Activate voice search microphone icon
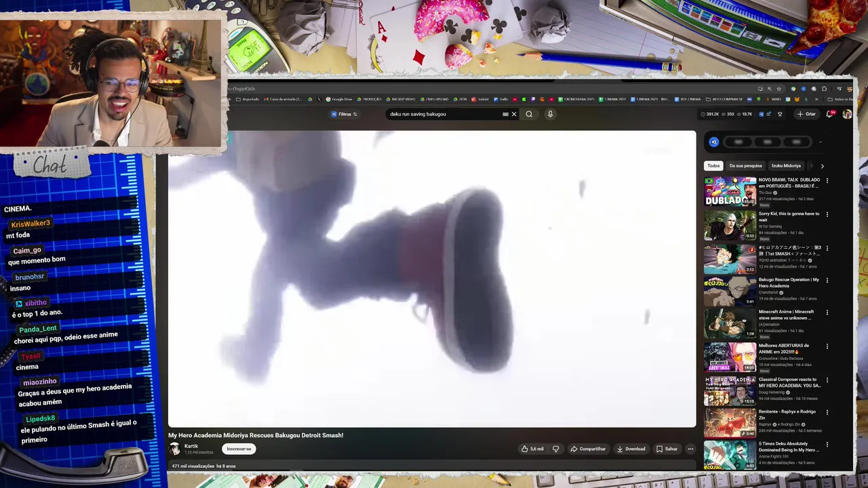This screenshot has width=868, height=488. (x=550, y=114)
